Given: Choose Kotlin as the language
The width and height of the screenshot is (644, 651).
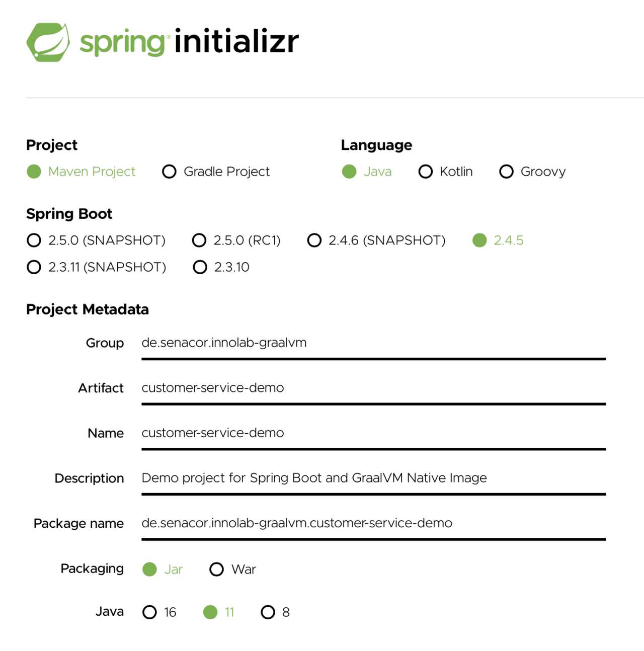Looking at the screenshot, I should coord(425,172).
